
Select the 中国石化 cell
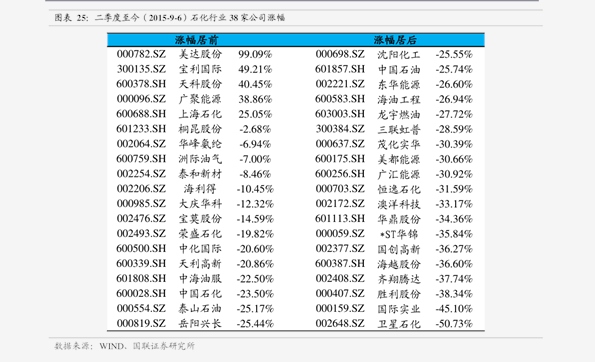(200, 293)
